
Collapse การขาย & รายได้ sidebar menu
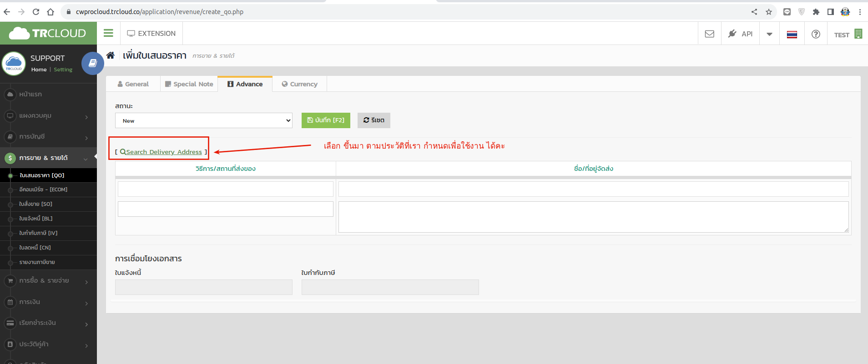coord(48,158)
